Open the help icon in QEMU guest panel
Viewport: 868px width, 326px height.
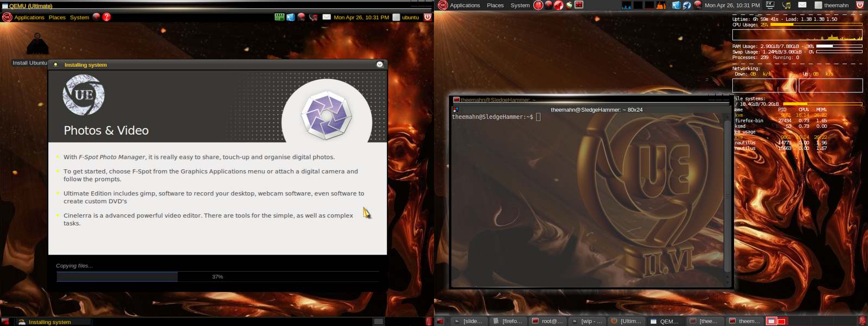click(107, 17)
